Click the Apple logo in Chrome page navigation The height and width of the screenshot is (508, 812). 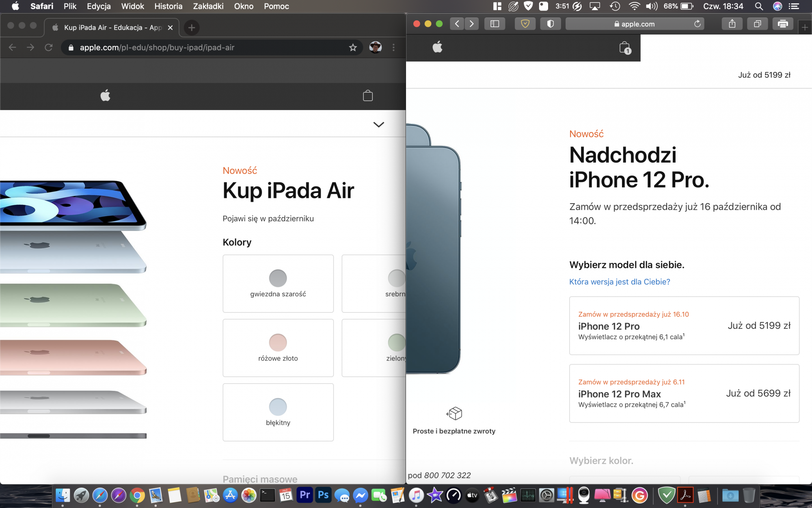(x=105, y=96)
